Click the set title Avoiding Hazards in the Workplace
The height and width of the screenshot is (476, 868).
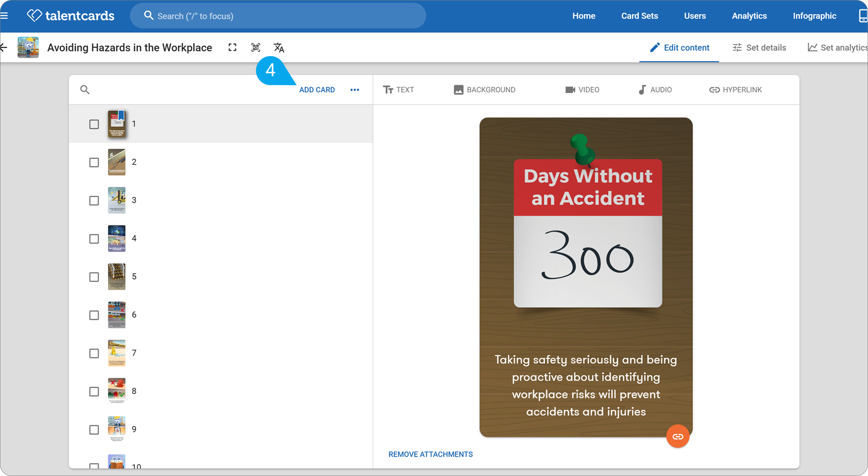(x=130, y=48)
